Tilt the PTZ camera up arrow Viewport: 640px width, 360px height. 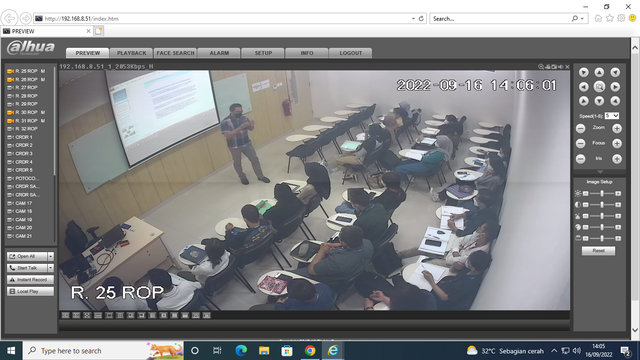click(599, 72)
